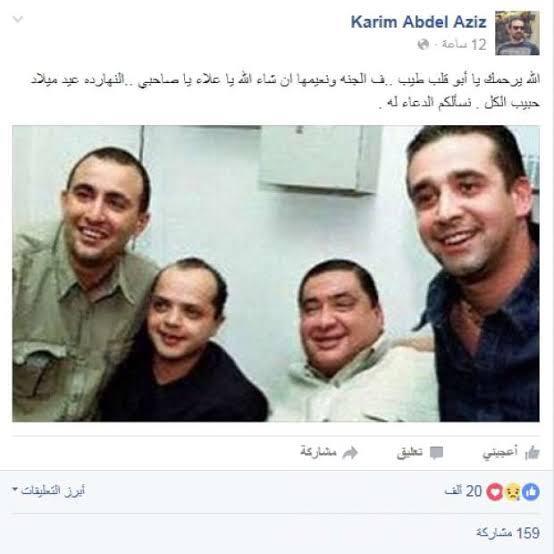554x554 pixels.
Task: Open the posted group photo
Action: [276, 273]
